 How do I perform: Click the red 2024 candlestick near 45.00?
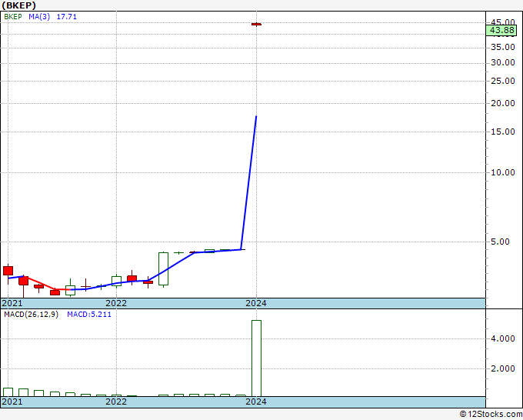tap(256, 24)
